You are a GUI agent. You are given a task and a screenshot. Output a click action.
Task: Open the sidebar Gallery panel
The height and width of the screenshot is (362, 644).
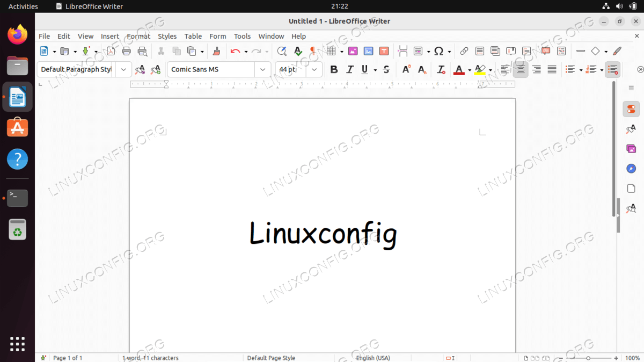click(631, 149)
